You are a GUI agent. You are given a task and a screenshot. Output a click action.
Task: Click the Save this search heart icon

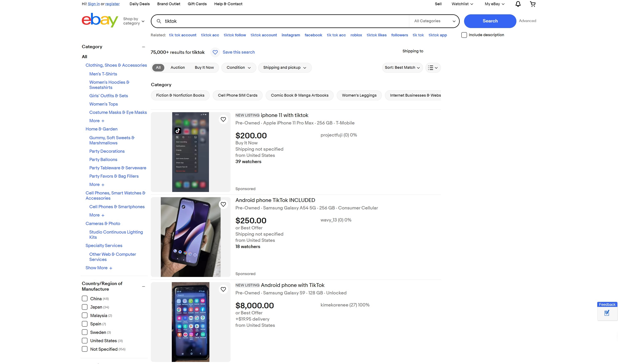tap(215, 52)
